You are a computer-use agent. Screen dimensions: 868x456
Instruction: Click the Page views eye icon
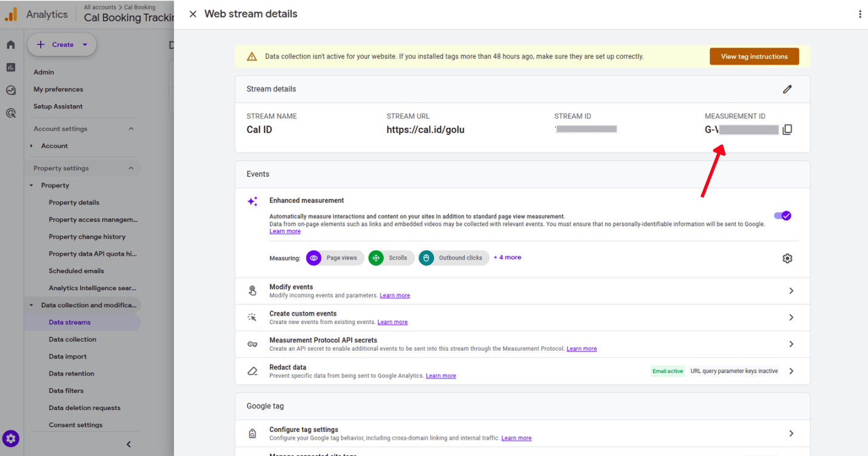[314, 258]
